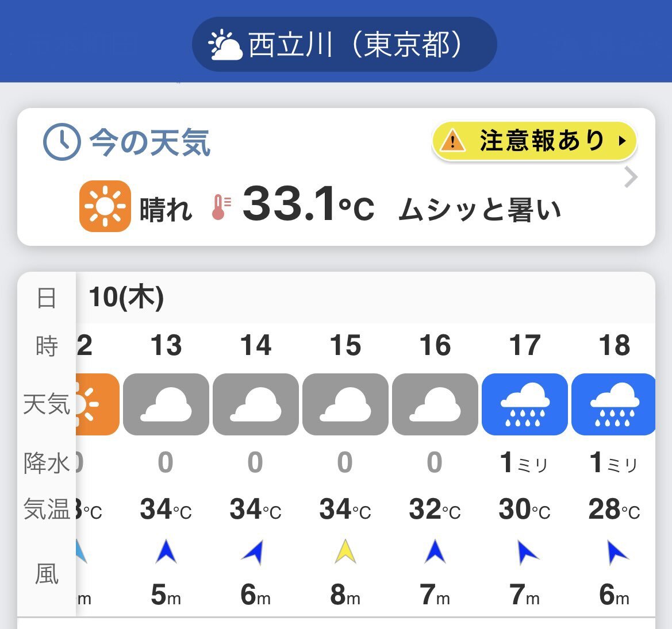Select the 16 o'clock cloudy icon
This screenshot has width=672, height=629.
pos(435,404)
